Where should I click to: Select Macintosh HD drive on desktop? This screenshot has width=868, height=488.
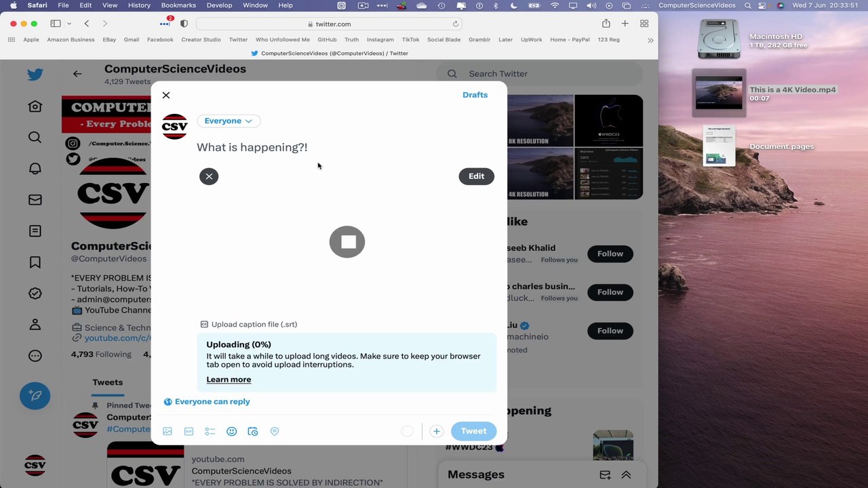coord(718,39)
